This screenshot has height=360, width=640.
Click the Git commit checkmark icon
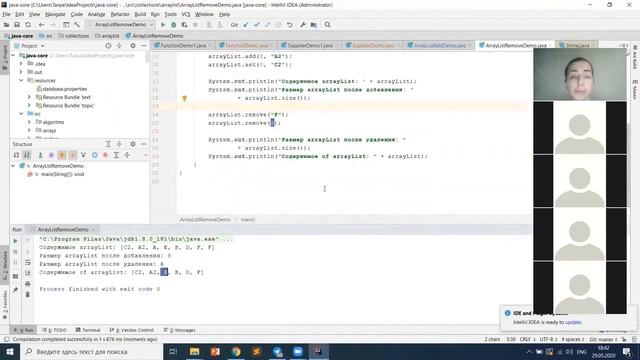257,25
